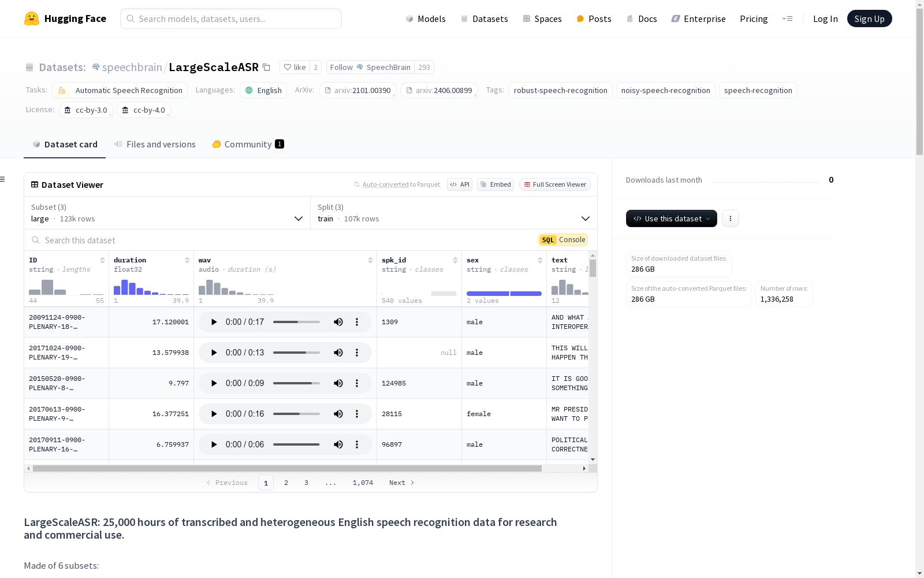Go to Models in the top navigation

tap(426, 18)
